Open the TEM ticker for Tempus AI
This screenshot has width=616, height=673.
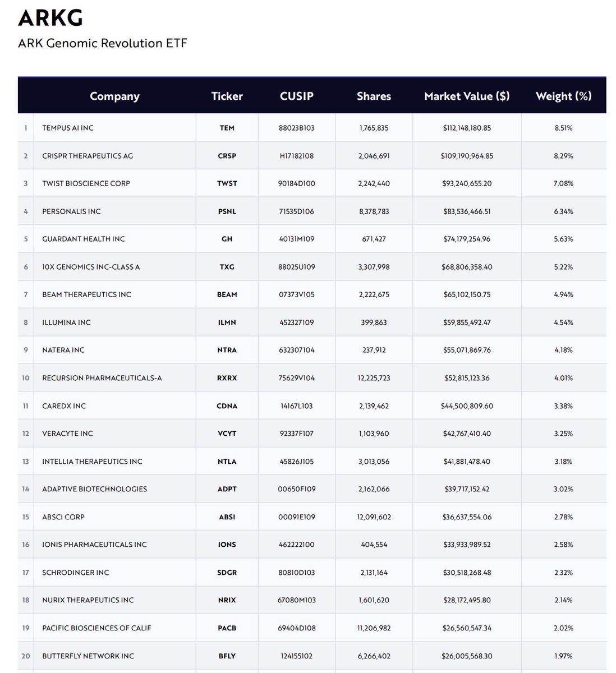click(227, 127)
